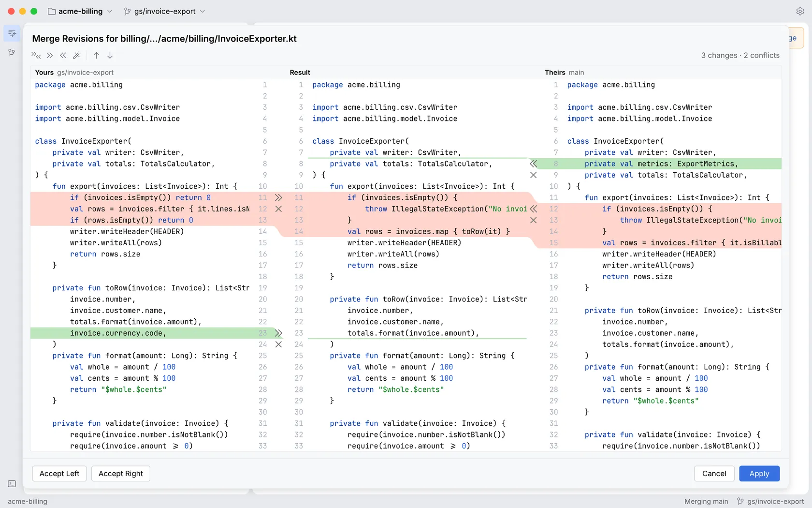Click status bar gs/invoice-export branch widget
The image size is (812, 508).
770,501
